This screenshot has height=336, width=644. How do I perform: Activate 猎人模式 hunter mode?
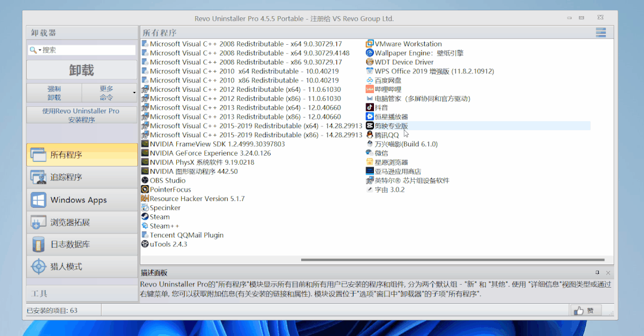pyautogui.click(x=82, y=267)
